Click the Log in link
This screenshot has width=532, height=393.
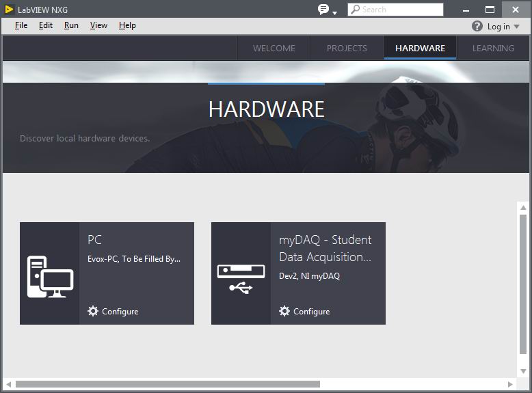(498, 27)
